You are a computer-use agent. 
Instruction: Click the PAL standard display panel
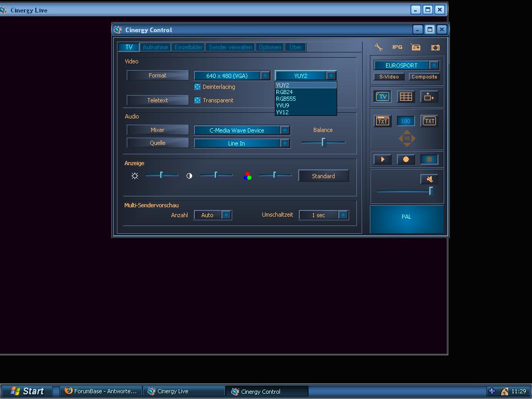point(406,219)
